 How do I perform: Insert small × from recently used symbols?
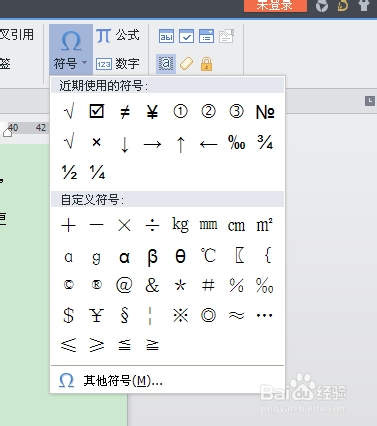coord(96,142)
